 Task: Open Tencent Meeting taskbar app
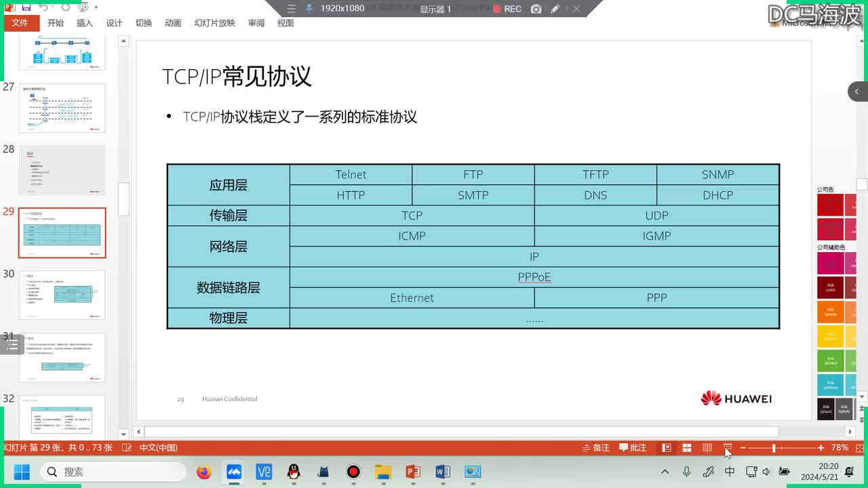tap(234, 472)
